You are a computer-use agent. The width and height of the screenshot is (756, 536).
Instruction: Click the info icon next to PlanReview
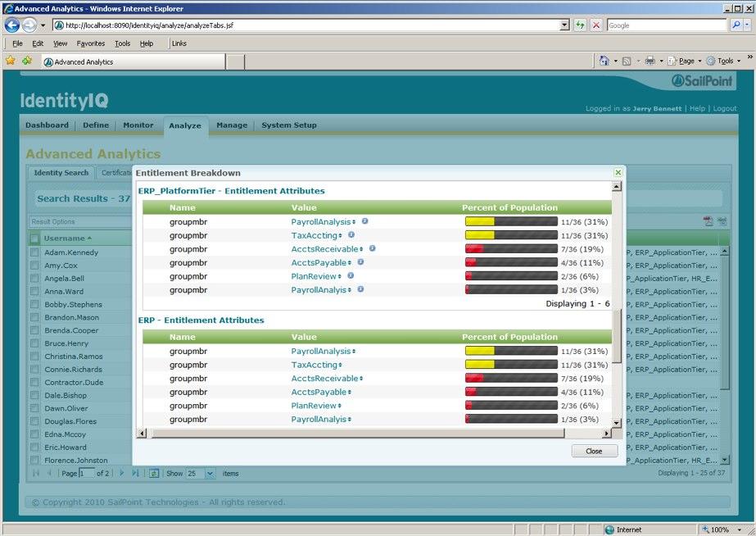pyautogui.click(x=351, y=275)
